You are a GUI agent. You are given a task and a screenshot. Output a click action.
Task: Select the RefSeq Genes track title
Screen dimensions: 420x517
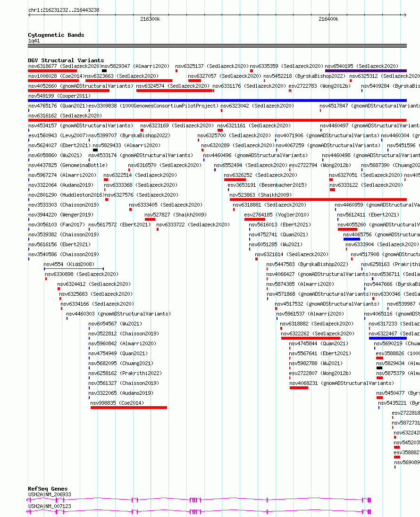(48, 489)
